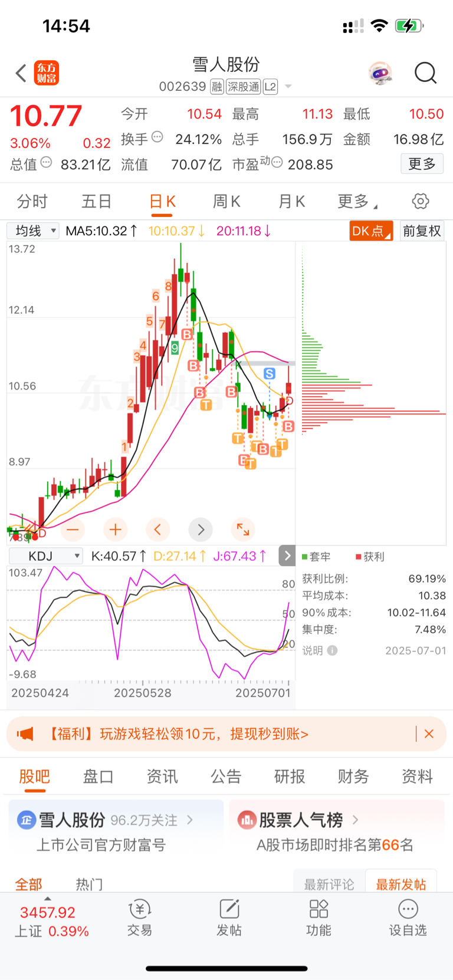
Task: Move chart right with arrow button
Action: coord(201,530)
